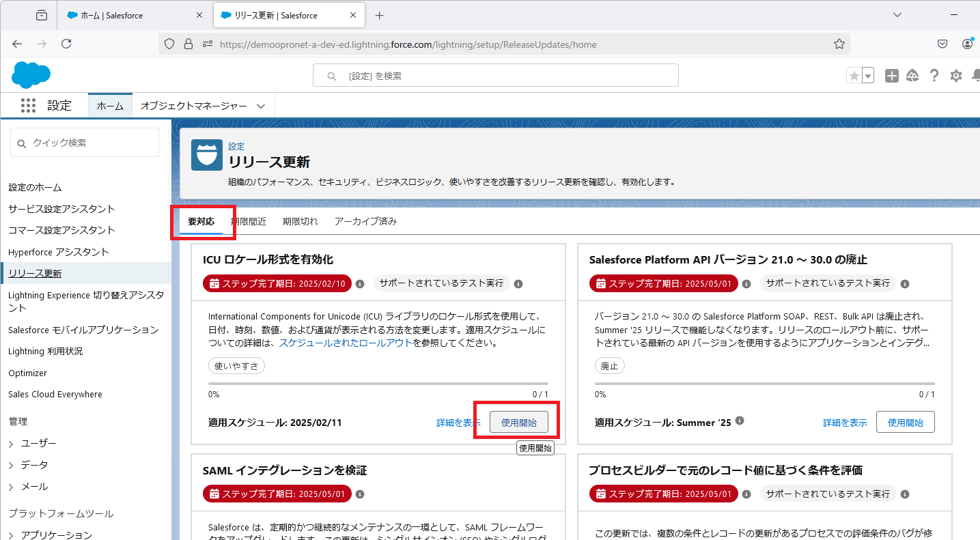
Task: Switch to the アーカイブ済み tab
Action: (x=365, y=221)
